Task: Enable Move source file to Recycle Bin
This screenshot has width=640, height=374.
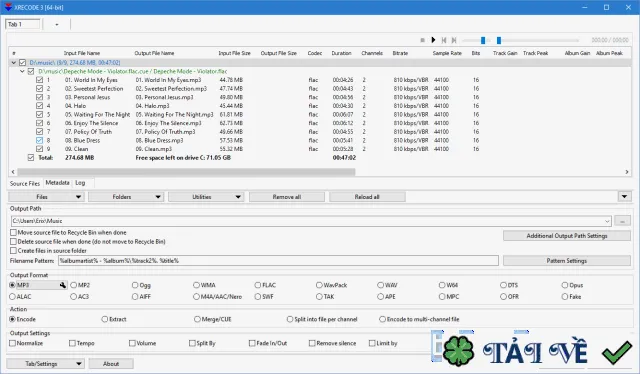Action: click(13, 232)
